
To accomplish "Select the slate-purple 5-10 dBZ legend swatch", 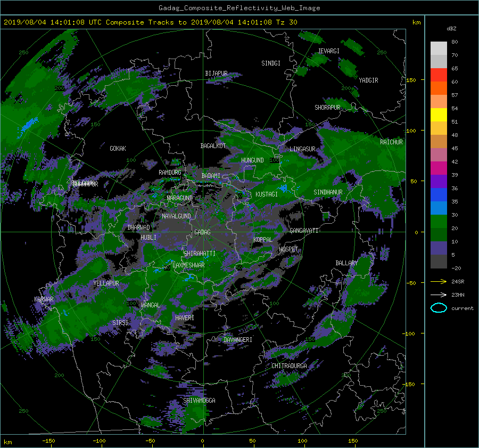I will pos(439,248).
